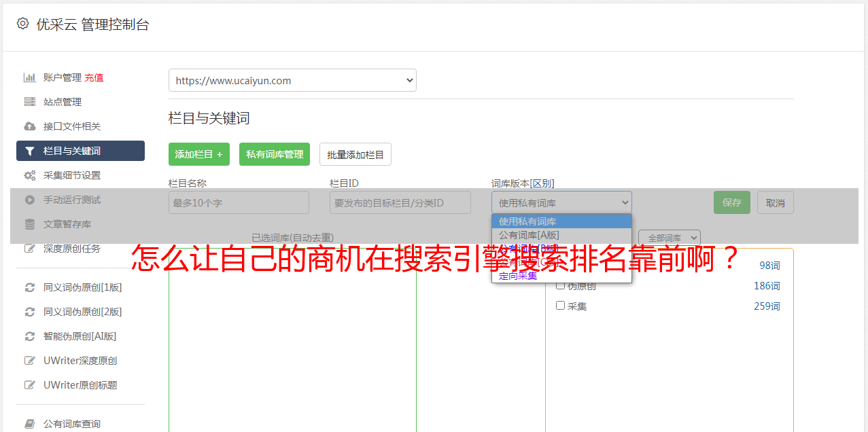Click the 98词 count
Image resolution: width=868 pixels, height=432 pixels.
769,266
